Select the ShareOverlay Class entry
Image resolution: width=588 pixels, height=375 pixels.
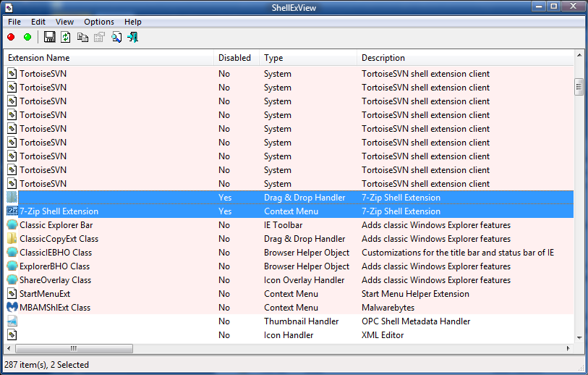pyautogui.click(x=55, y=280)
